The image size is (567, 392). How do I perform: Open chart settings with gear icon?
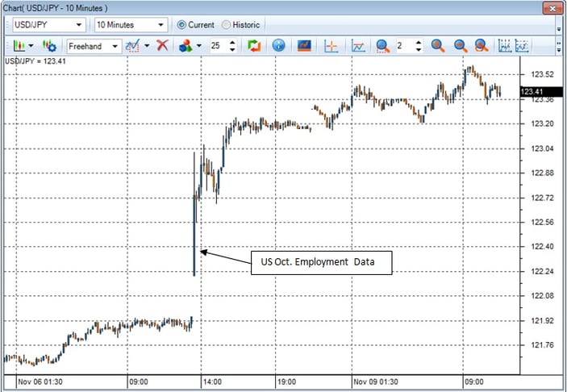coord(49,46)
